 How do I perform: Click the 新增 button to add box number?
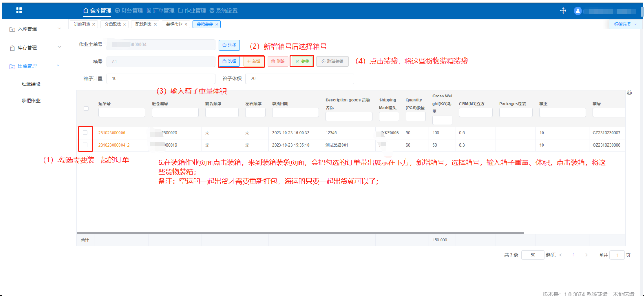click(x=254, y=61)
